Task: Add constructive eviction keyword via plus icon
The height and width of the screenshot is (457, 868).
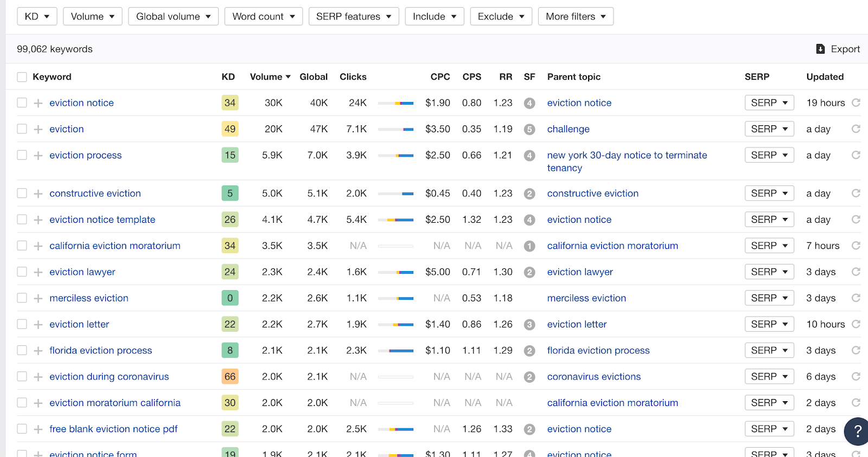Action: pyautogui.click(x=38, y=194)
